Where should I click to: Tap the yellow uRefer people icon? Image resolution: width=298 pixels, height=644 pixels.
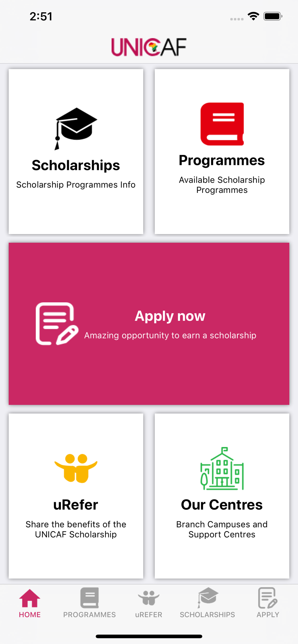point(76,468)
